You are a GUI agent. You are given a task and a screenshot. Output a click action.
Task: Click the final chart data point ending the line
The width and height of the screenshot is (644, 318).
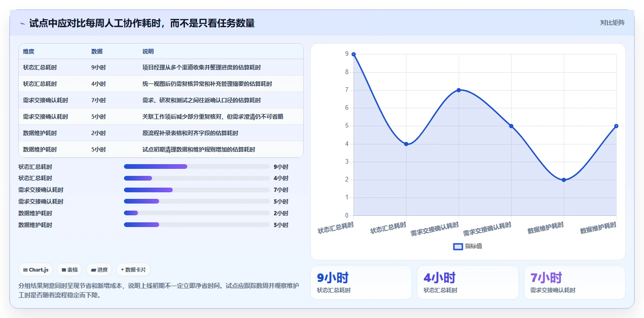(616, 126)
